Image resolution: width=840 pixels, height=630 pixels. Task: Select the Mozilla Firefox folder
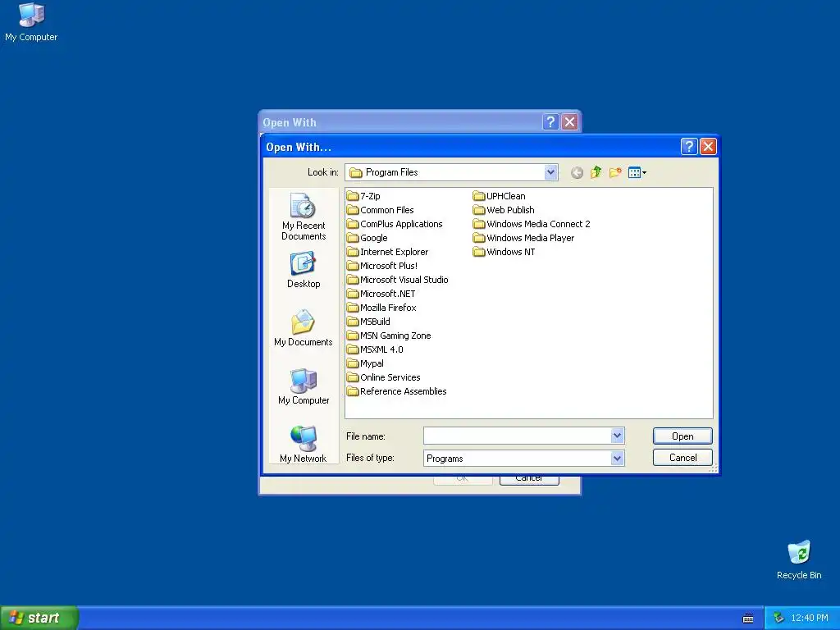pyautogui.click(x=381, y=308)
